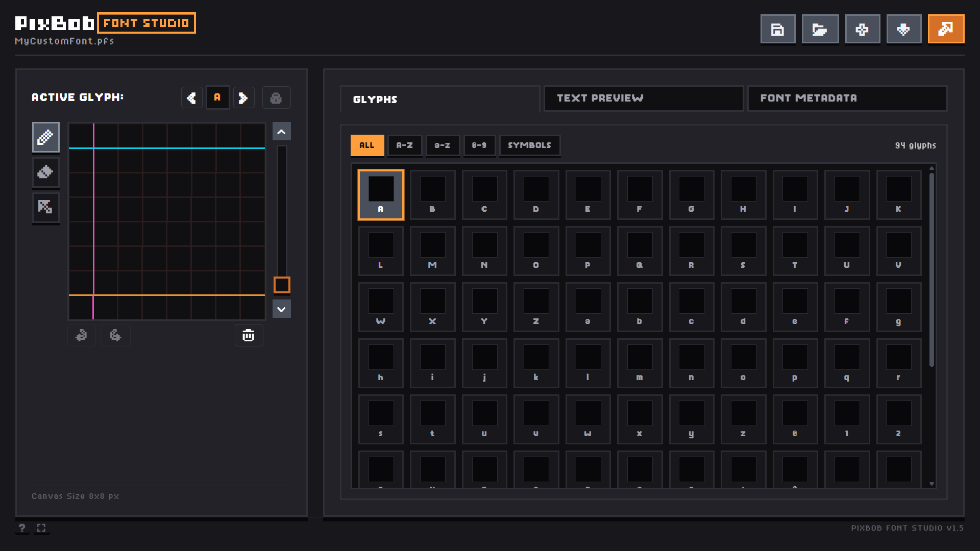Click the active glyph 'A' field

click(x=217, y=97)
